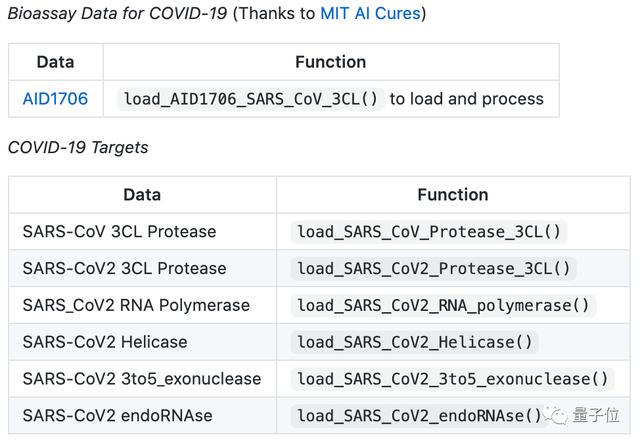The image size is (640, 443).
Task: Select the load_SARS_CoV_Protease_3CL() code
Action: pos(429,232)
